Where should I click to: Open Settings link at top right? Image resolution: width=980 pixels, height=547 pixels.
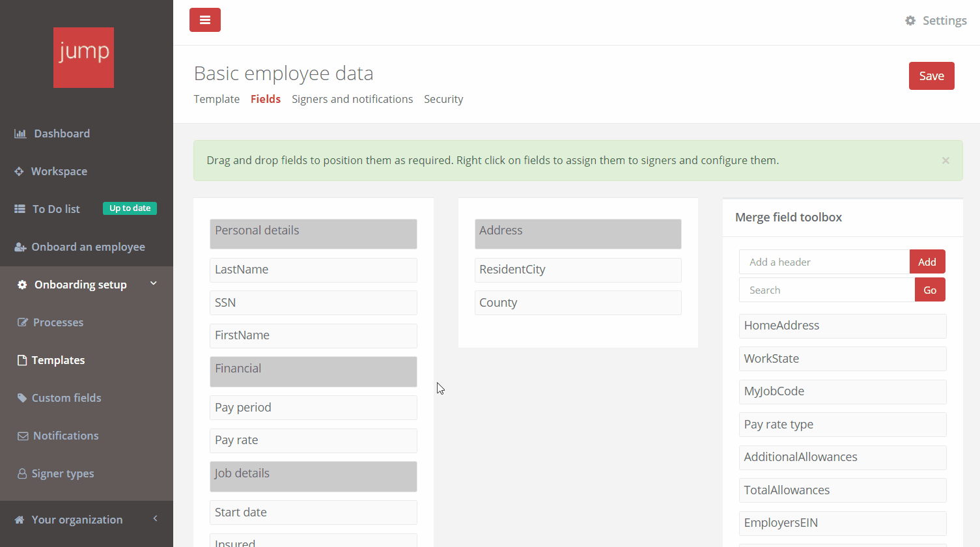click(944, 21)
